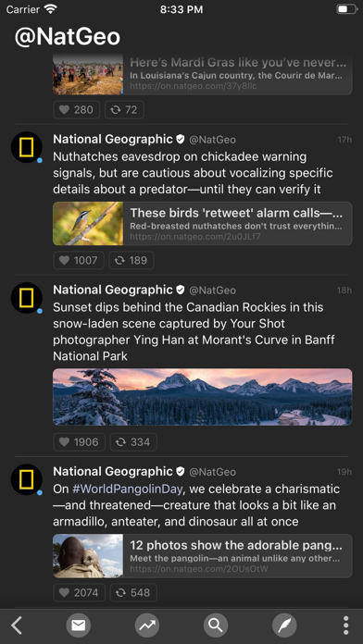
Task: Retweet the nuthatches tweet showing 189
Action: click(x=131, y=260)
